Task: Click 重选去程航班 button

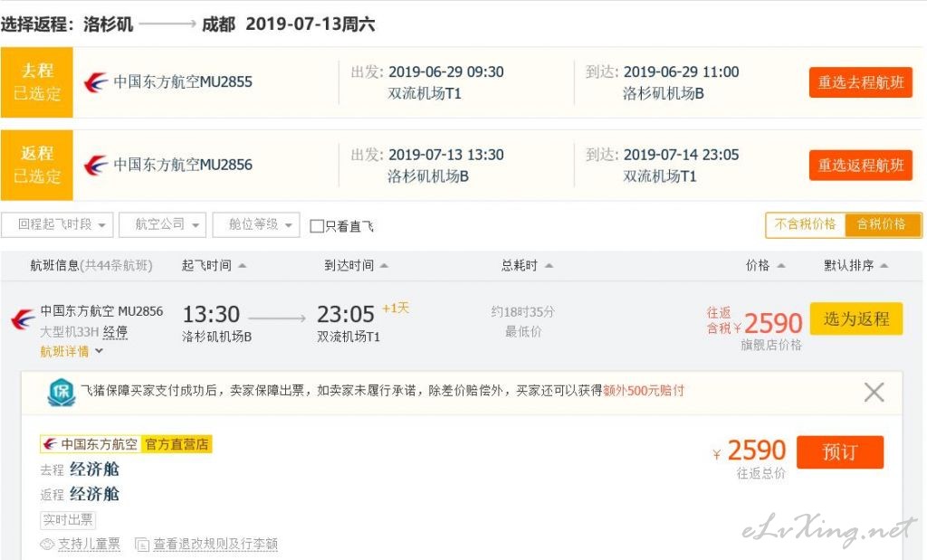Action: (x=861, y=82)
